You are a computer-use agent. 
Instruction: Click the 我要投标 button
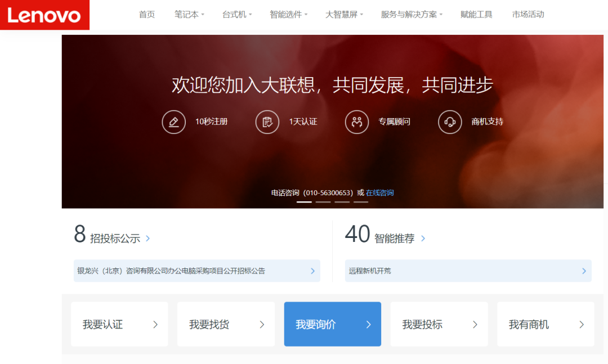tap(439, 324)
